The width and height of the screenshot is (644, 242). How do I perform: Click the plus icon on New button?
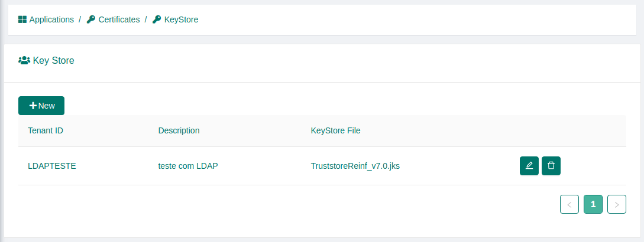pyautogui.click(x=33, y=106)
